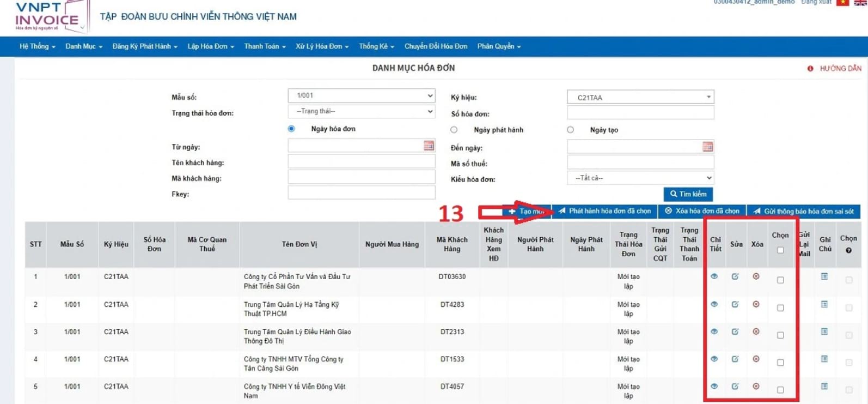Screen dimensions: 868x404
Task: Expand Hệ Thống menu
Action: tap(38, 46)
